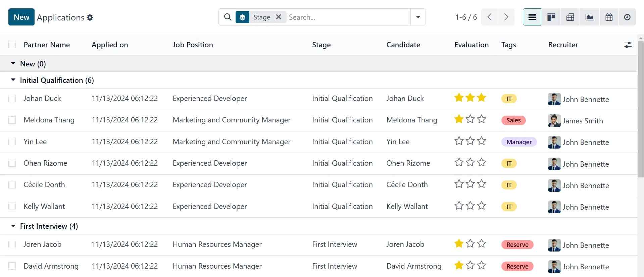
Task: Check the David Armstrong row checkbox
Action: tap(12, 266)
